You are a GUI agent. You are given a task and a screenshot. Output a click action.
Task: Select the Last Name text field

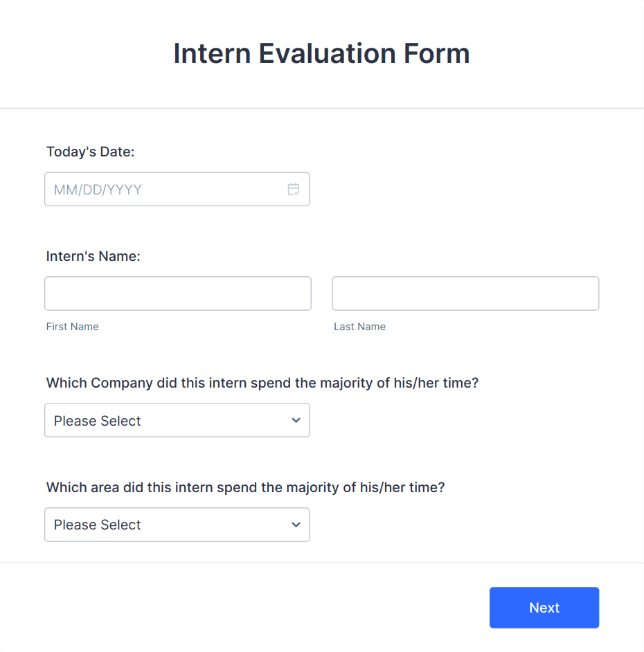(465, 293)
